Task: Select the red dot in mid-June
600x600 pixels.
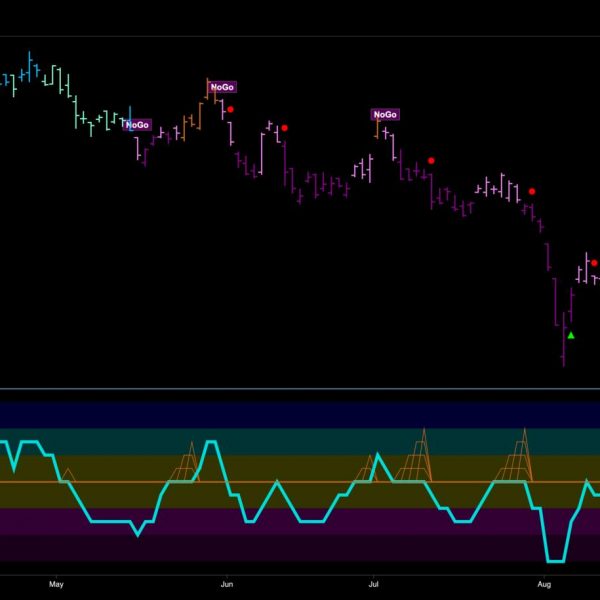Action: coord(284,128)
